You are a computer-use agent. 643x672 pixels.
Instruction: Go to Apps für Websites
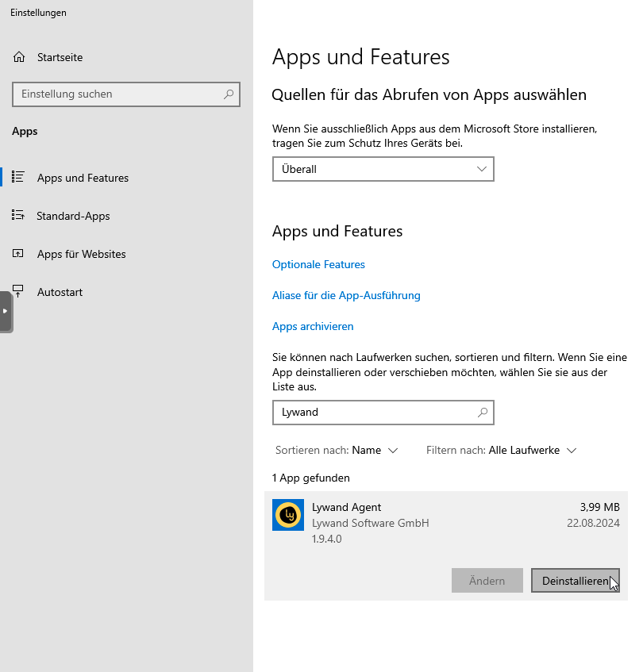(x=82, y=254)
